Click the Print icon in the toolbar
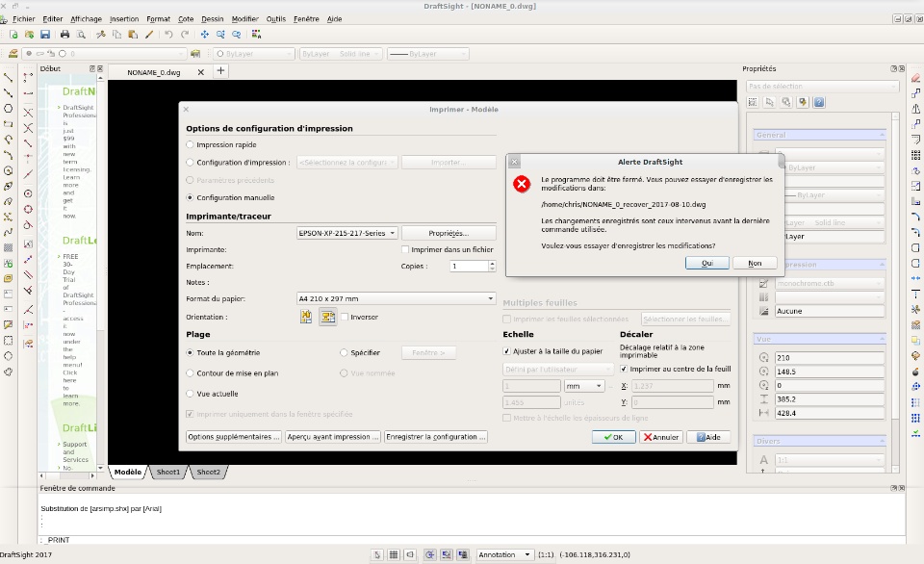Viewport: 924px width, 564px height. pos(64,35)
